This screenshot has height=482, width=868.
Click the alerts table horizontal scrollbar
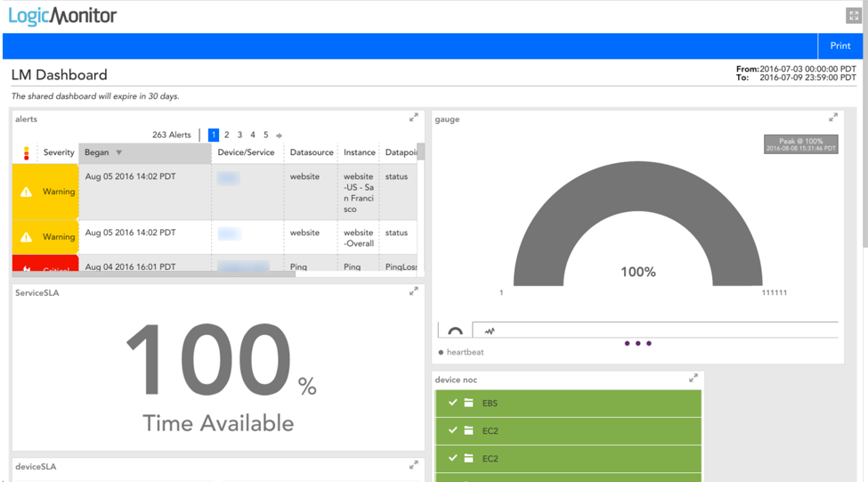(154, 274)
